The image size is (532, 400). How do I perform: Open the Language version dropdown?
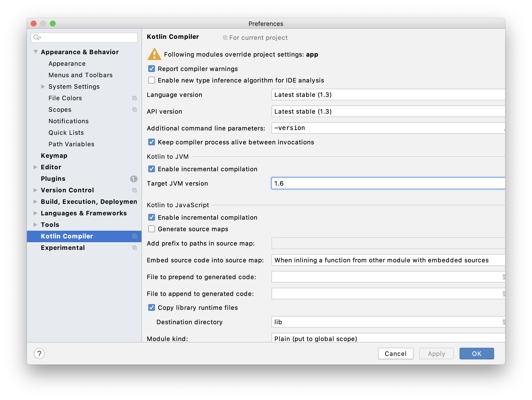[388, 95]
